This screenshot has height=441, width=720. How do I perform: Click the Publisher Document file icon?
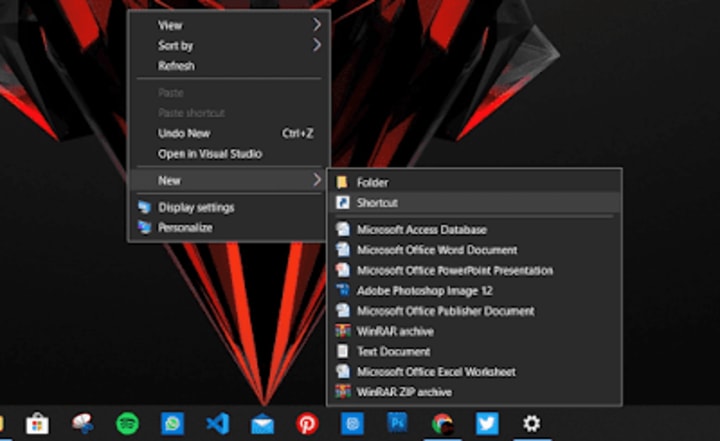click(343, 311)
